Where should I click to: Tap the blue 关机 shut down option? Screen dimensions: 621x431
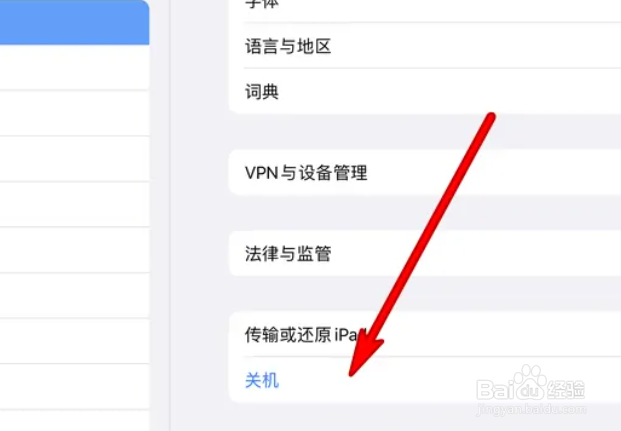262,380
